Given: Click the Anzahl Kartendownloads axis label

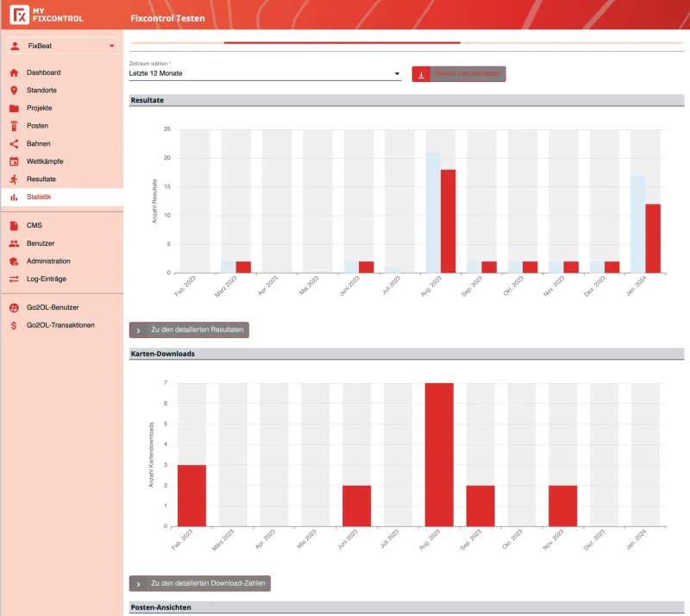Looking at the screenshot, I should pos(151,455).
